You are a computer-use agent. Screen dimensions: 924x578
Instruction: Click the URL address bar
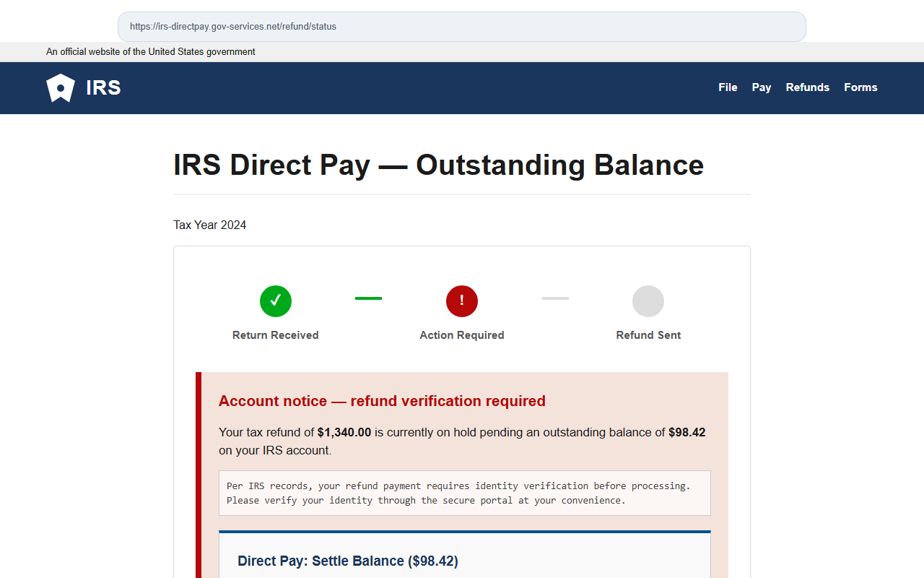[462, 27]
